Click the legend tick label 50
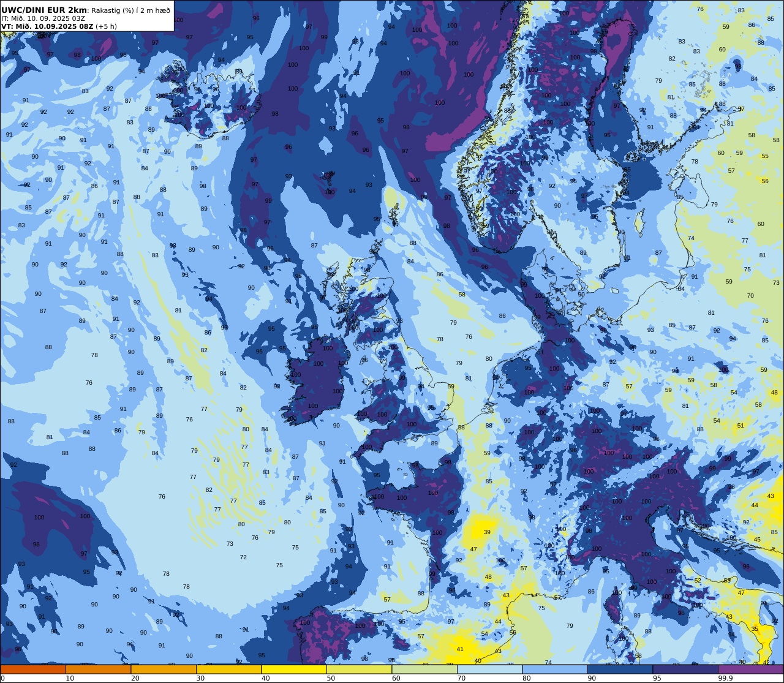The height and width of the screenshot is (683, 784). coord(331,678)
